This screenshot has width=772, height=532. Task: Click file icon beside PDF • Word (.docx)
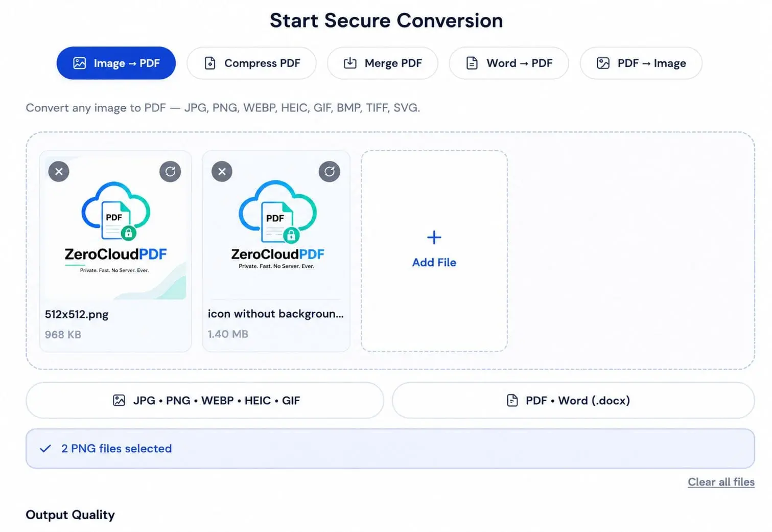point(512,400)
